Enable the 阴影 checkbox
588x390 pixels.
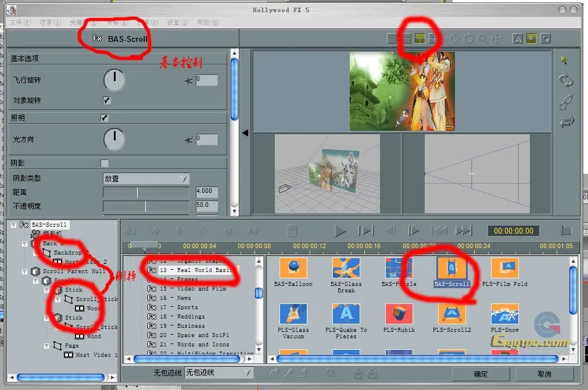tap(106, 163)
